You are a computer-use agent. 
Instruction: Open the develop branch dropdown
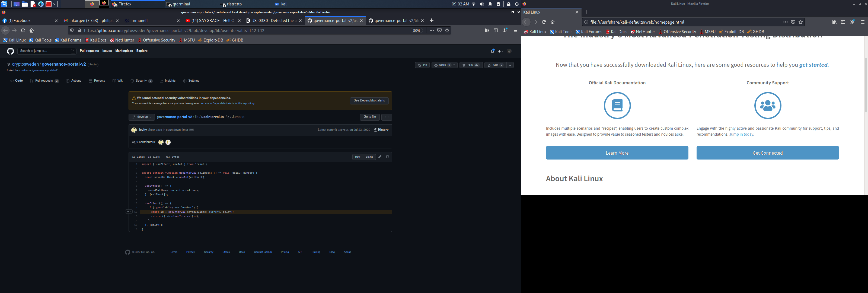[x=142, y=117]
